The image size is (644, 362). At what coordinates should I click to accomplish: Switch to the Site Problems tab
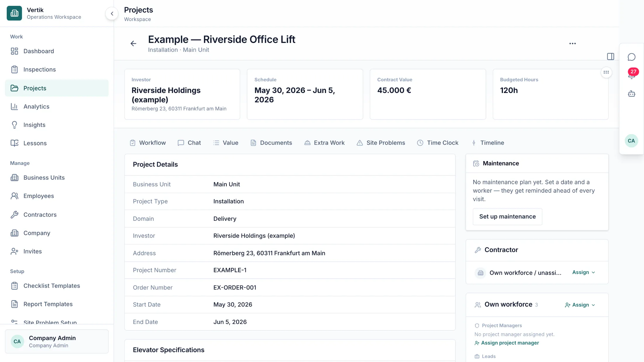pos(381,143)
